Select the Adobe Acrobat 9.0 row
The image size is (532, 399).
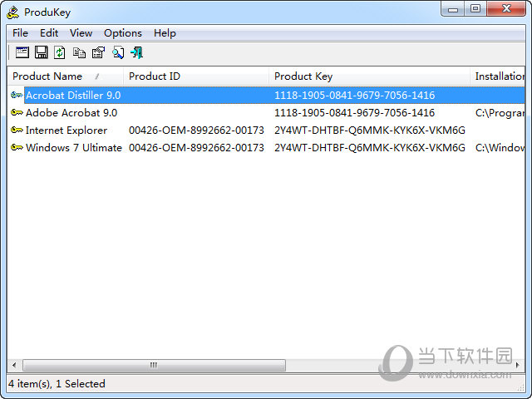point(266,112)
